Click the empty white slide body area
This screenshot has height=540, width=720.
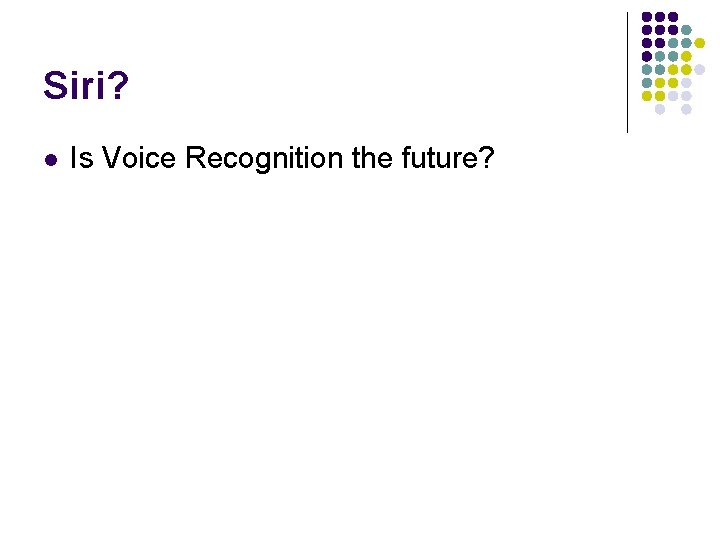pyautogui.click(x=360, y=350)
